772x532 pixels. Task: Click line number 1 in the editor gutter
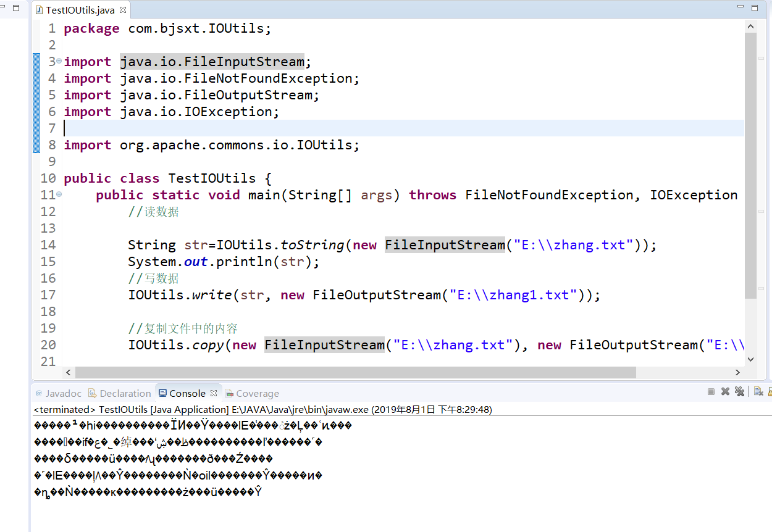tap(51, 28)
